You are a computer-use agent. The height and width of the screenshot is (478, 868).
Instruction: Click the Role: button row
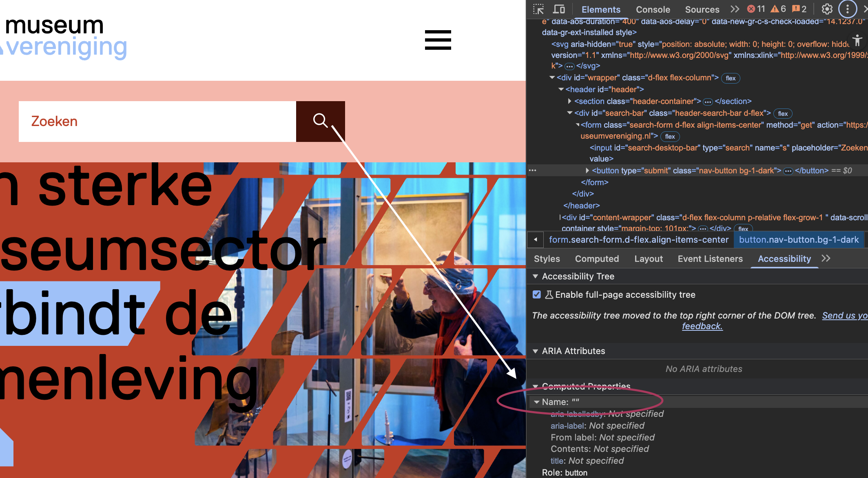coord(565,472)
